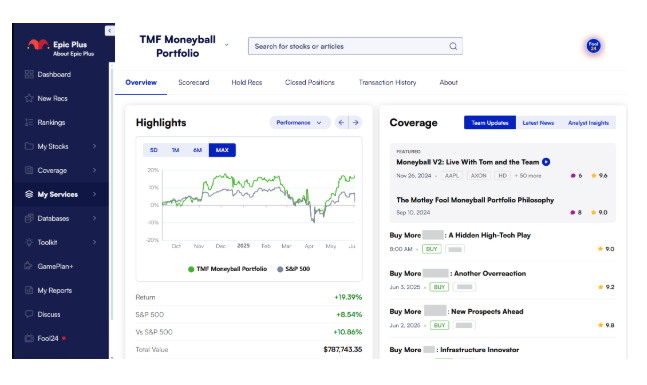Expand the Toolkit chevron
Viewport: 647px width, 385px height.
94,242
